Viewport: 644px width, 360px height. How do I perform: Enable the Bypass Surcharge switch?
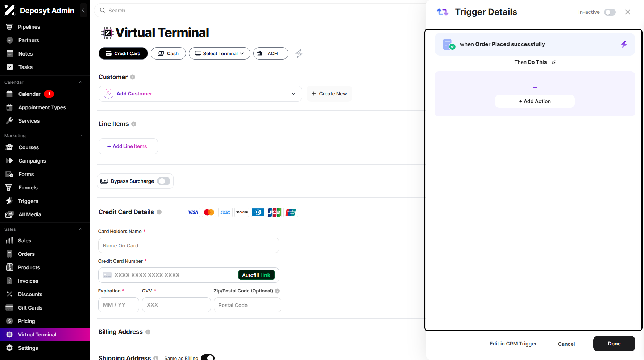coord(164,181)
